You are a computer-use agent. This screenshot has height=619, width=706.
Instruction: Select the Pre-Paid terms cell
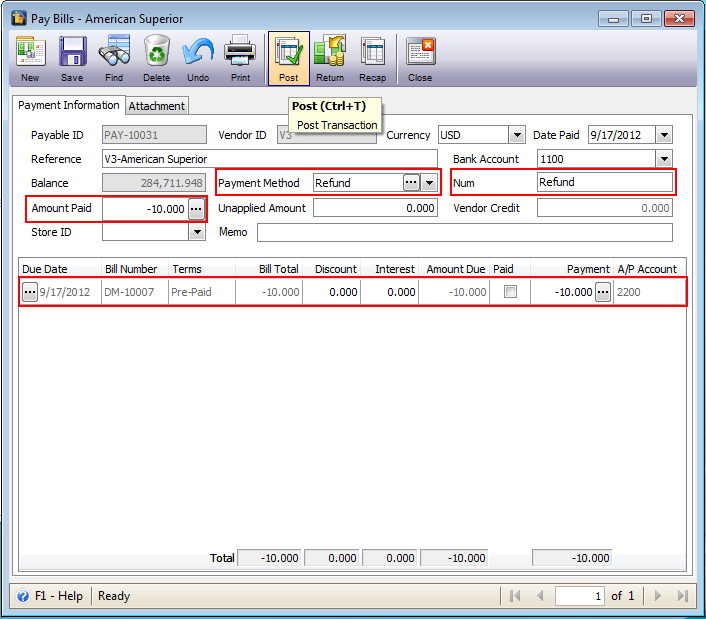[202, 292]
